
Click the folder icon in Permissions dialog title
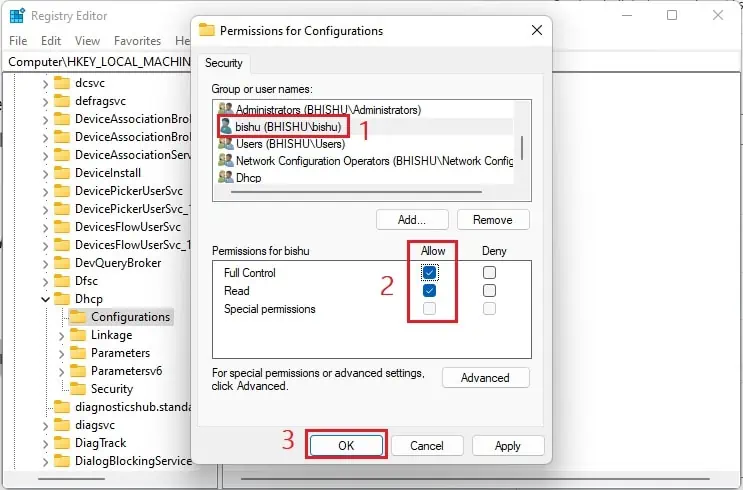pyautogui.click(x=207, y=30)
